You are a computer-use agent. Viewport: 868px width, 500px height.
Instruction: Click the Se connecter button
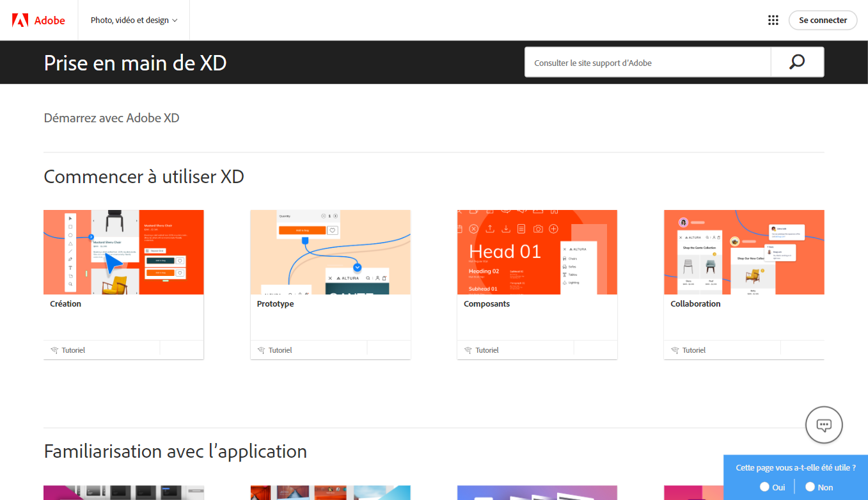(x=823, y=20)
